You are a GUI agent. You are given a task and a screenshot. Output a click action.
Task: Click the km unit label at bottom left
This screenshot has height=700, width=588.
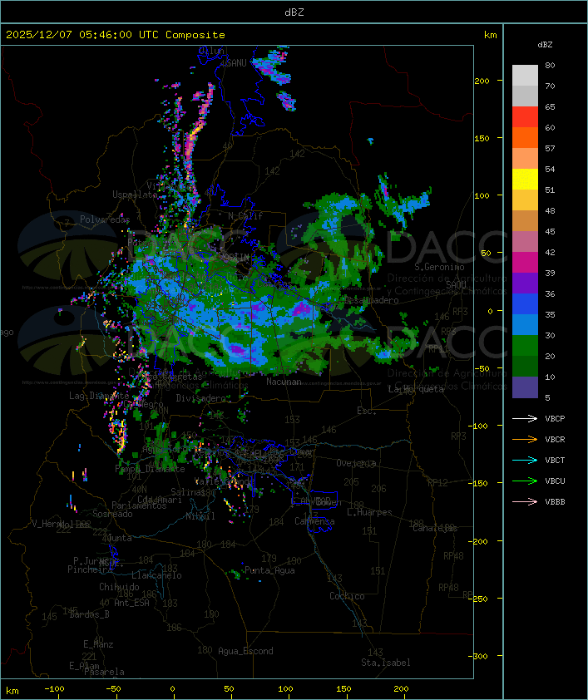click(x=12, y=691)
